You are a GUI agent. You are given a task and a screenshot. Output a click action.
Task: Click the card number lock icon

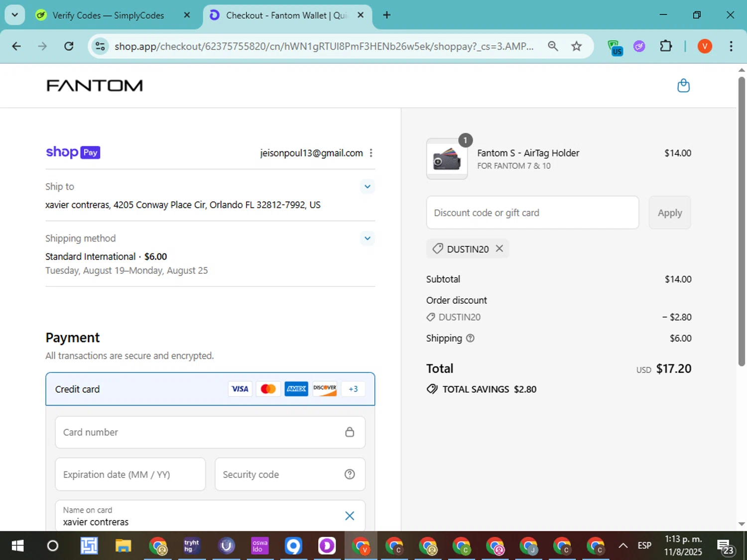pyautogui.click(x=350, y=432)
